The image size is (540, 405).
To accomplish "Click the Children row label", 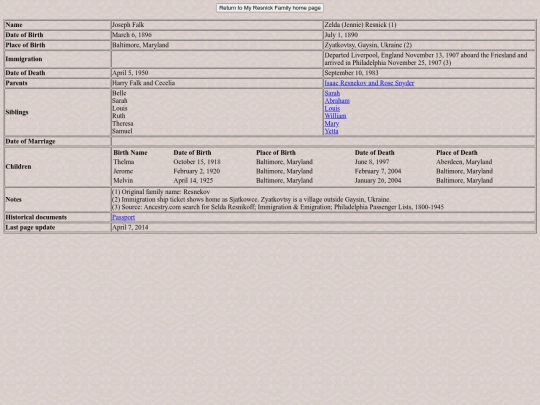I will click(x=18, y=167).
